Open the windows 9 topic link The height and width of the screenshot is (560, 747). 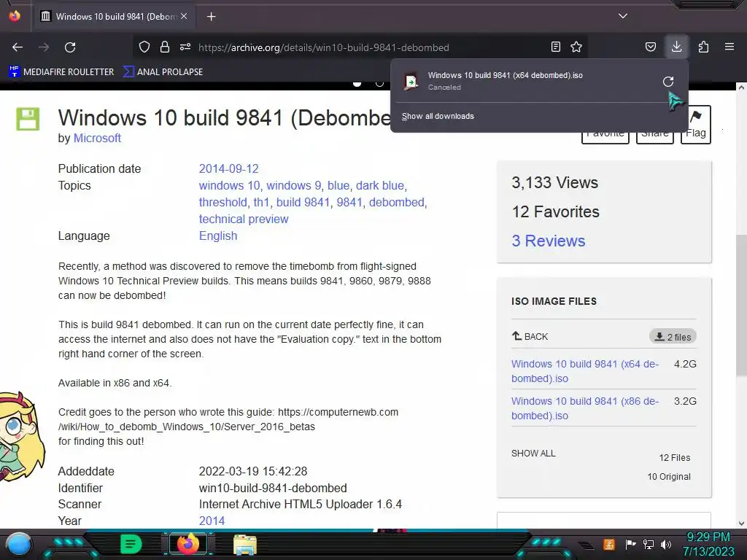(x=293, y=185)
